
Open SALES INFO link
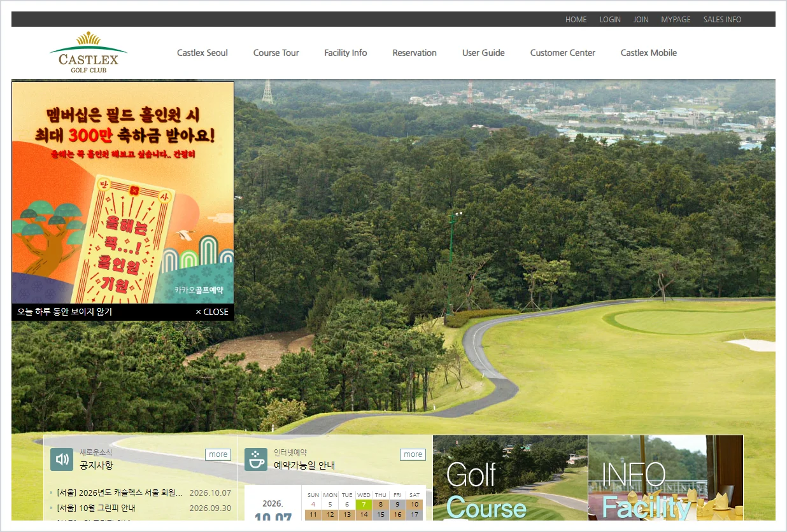722,20
